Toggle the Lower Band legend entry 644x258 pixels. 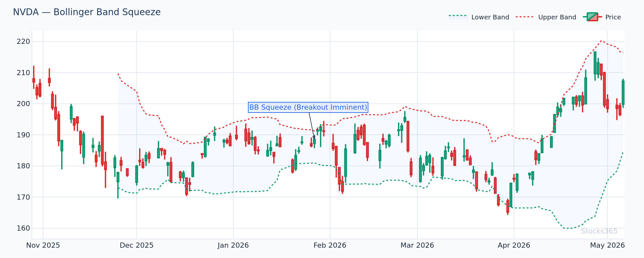479,17
